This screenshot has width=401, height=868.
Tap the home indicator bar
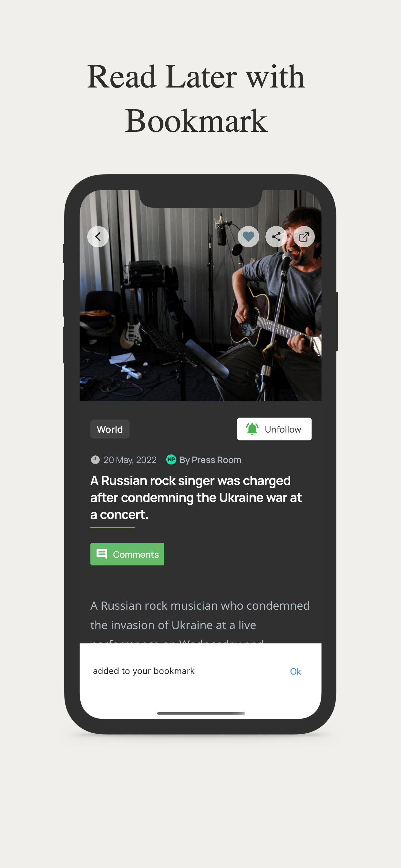pos(201,713)
